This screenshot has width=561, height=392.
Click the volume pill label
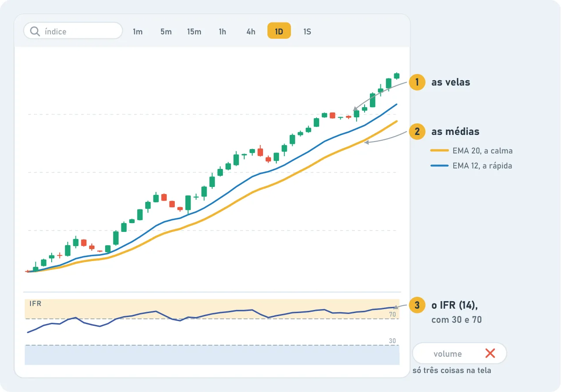pyautogui.click(x=448, y=354)
